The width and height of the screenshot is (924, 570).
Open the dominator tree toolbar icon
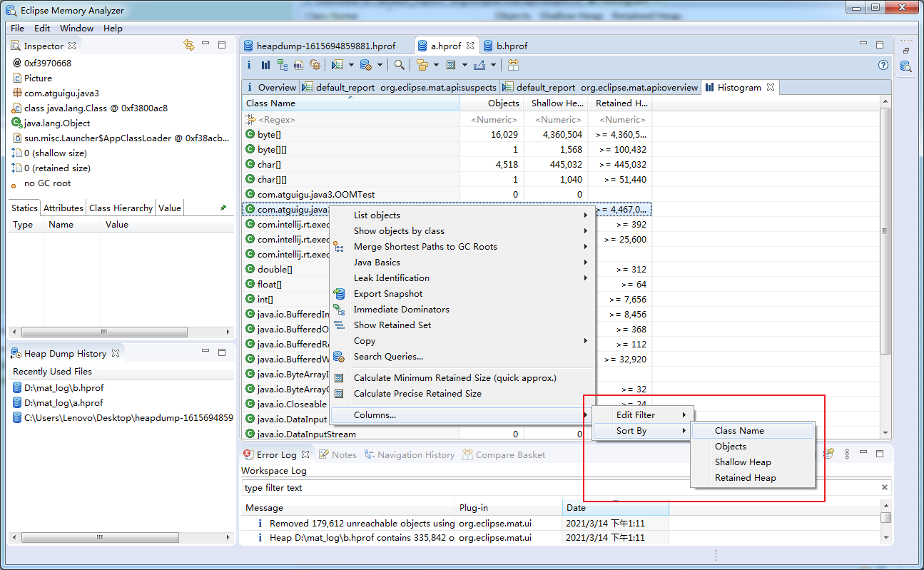(283, 65)
